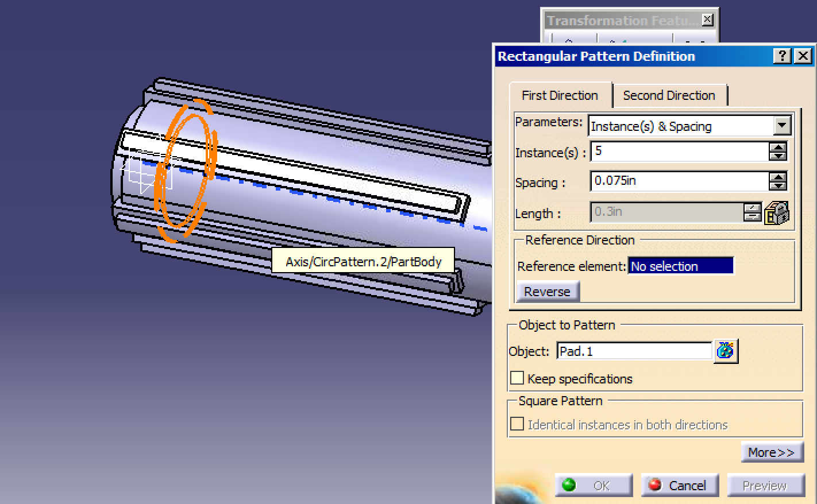Click the Cancel button
Screen dimensions: 817x504
[x=680, y=486]
